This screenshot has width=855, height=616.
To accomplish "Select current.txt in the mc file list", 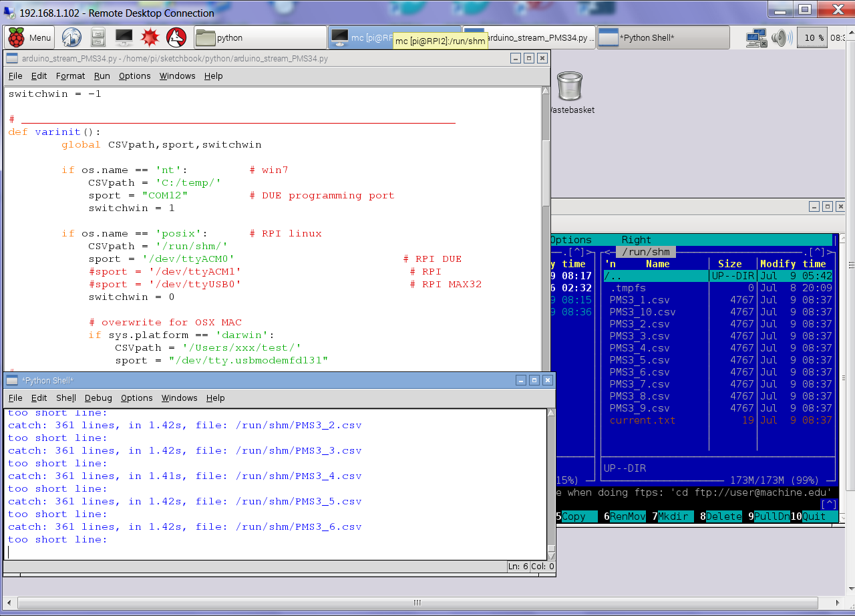I will (x=642, y=420).
